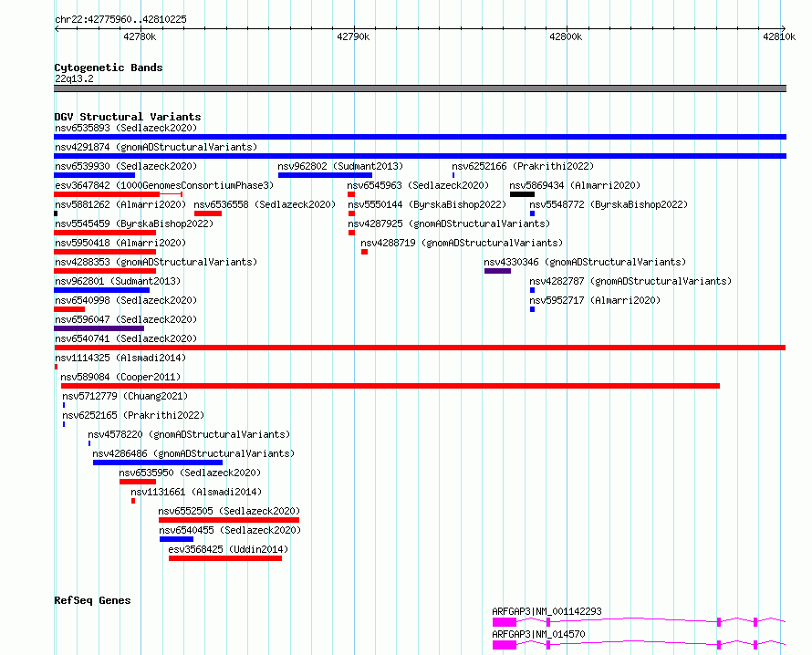This screenshot has width=812, height=655.
Task: Click the red nsv6552505 variant bar
Action: click(x=229, y=520)
